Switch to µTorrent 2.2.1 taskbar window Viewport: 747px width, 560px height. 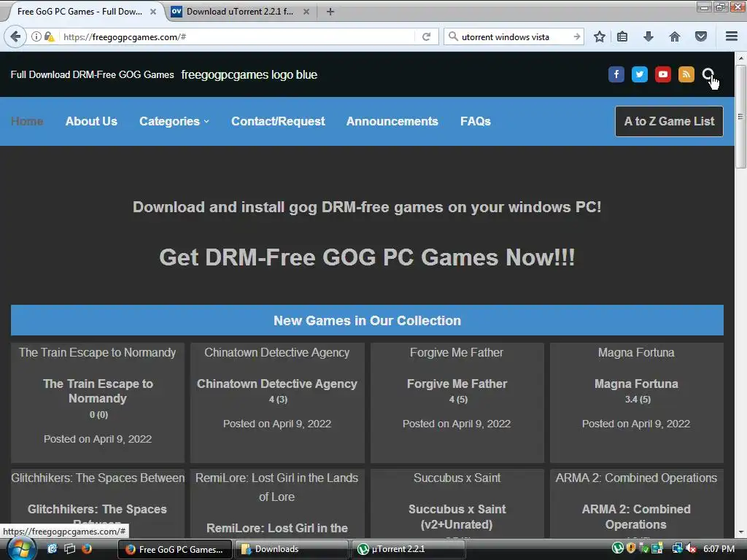point(409,549)
